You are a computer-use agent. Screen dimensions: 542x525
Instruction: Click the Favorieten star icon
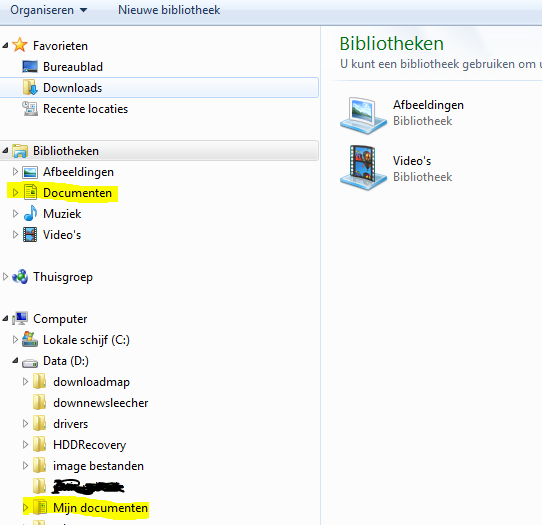[x=20, y=45]
